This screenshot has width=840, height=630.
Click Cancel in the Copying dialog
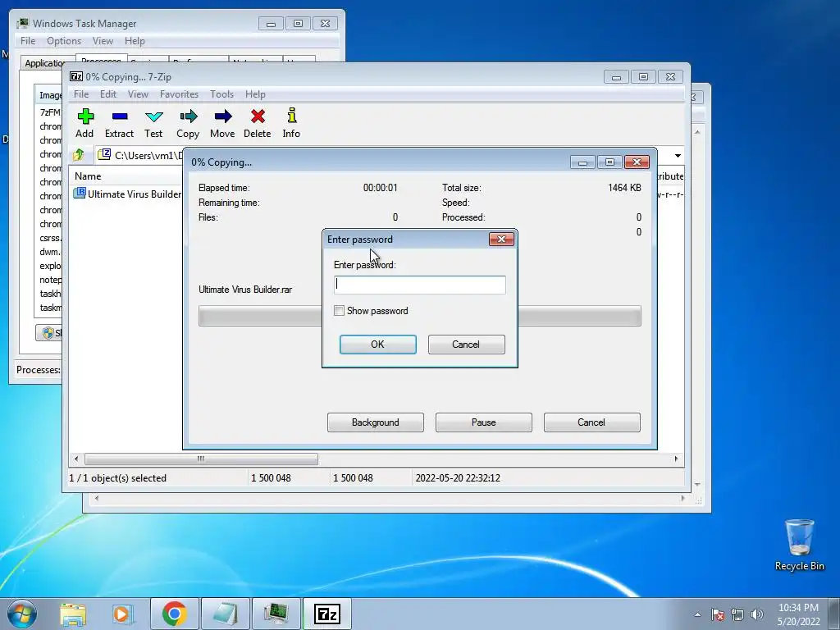tap(591, 422)
